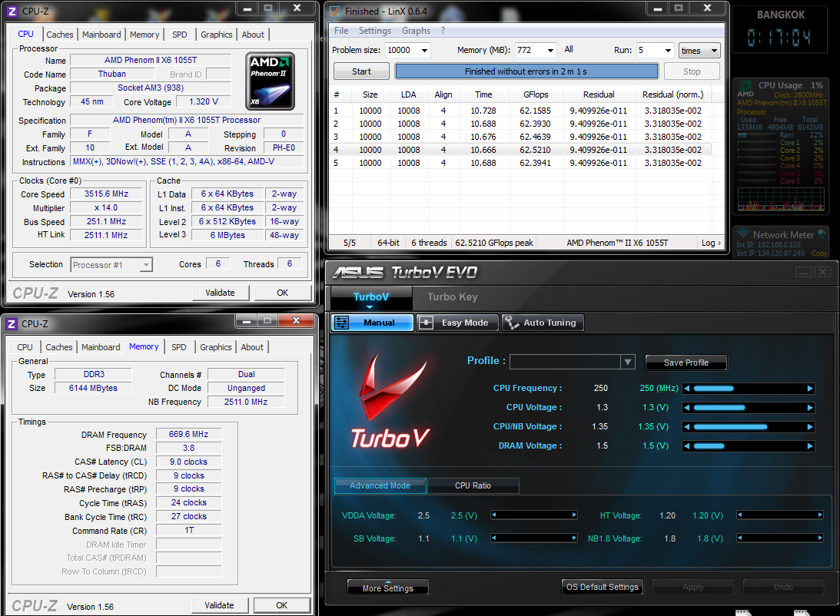Switch to the CPU Ratio tab
The height and width of the screenshot is (616, 840).
(x=473, y=485)
